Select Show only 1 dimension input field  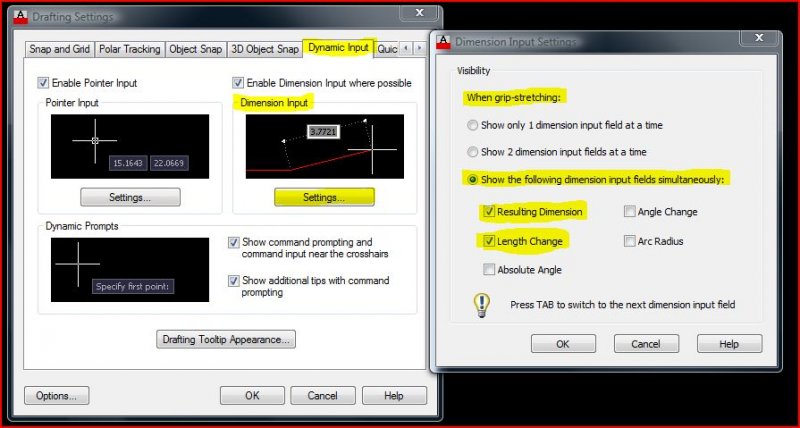point(472,125)
